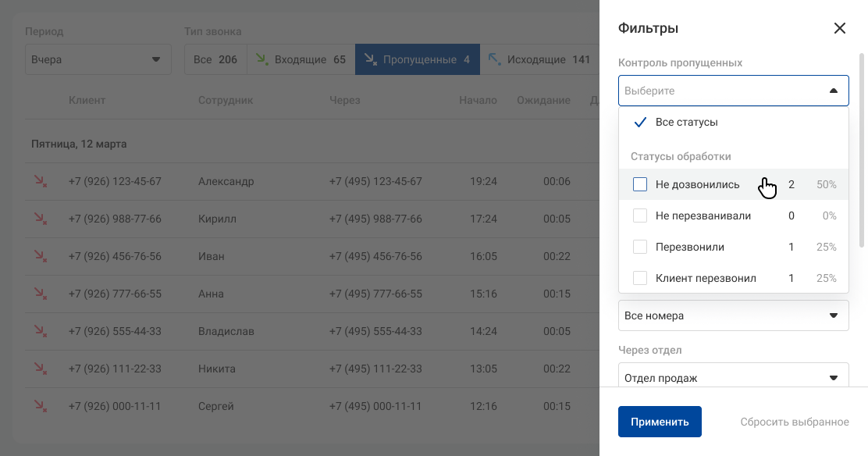Check the Не дозвонились checkbox

pos(640,185)
